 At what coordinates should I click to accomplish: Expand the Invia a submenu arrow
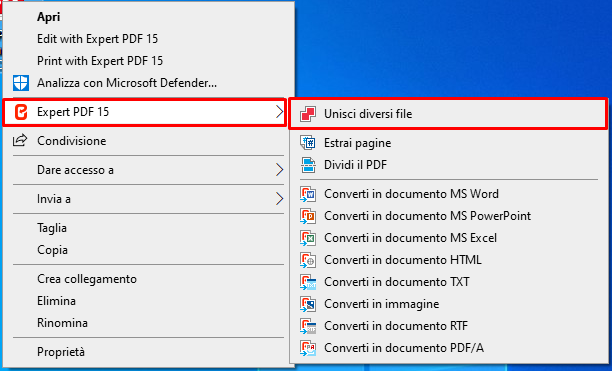279,199
